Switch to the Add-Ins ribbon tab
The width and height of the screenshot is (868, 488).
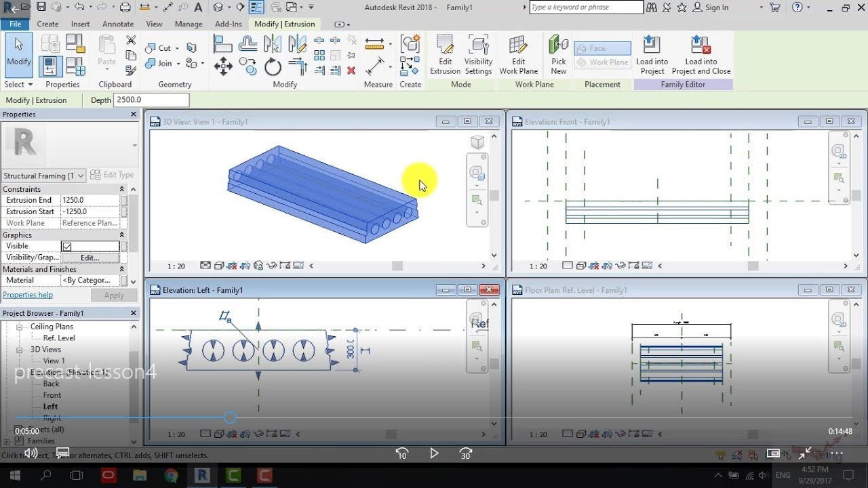point(228,24)
